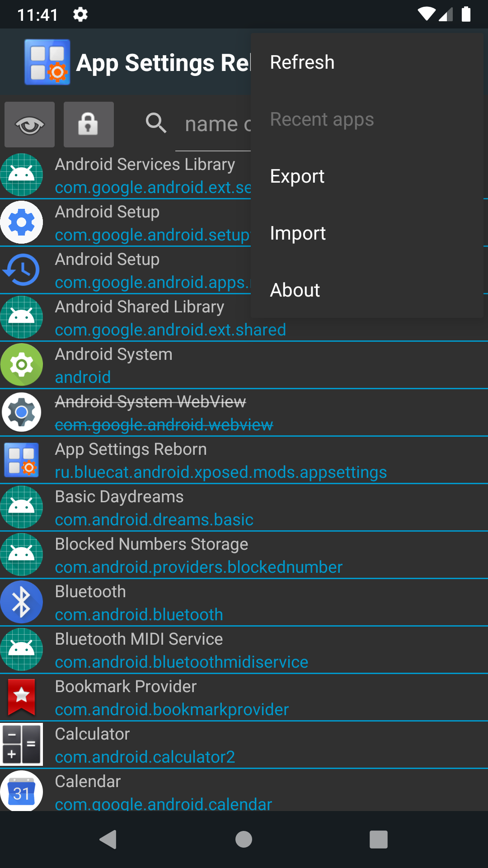Open About from the overflow menu
The height and width of the screenshot is (868, 488).
[x=367, y=290]
